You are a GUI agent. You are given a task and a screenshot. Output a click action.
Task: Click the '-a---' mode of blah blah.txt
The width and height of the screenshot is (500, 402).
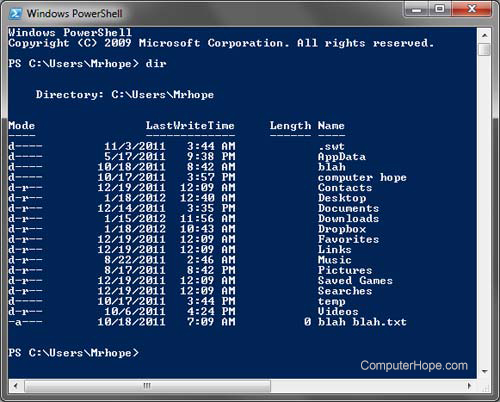(x=25, y=322)
